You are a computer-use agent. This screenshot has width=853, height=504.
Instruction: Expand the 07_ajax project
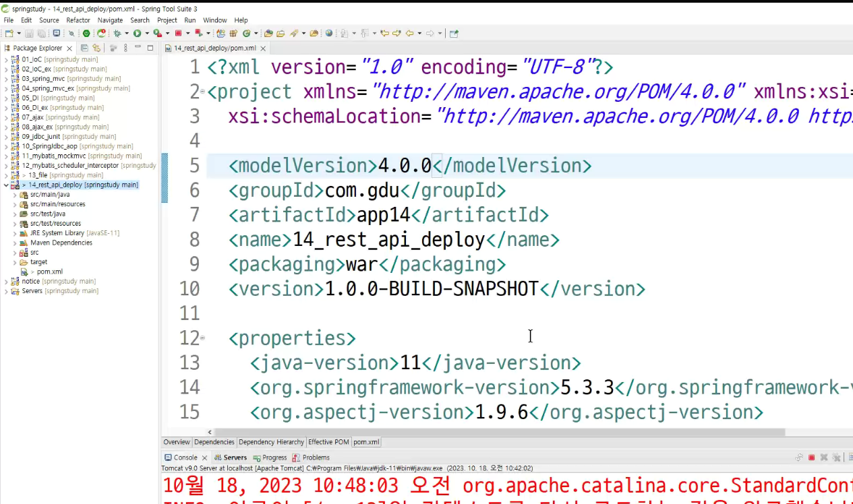coord(6,117)
